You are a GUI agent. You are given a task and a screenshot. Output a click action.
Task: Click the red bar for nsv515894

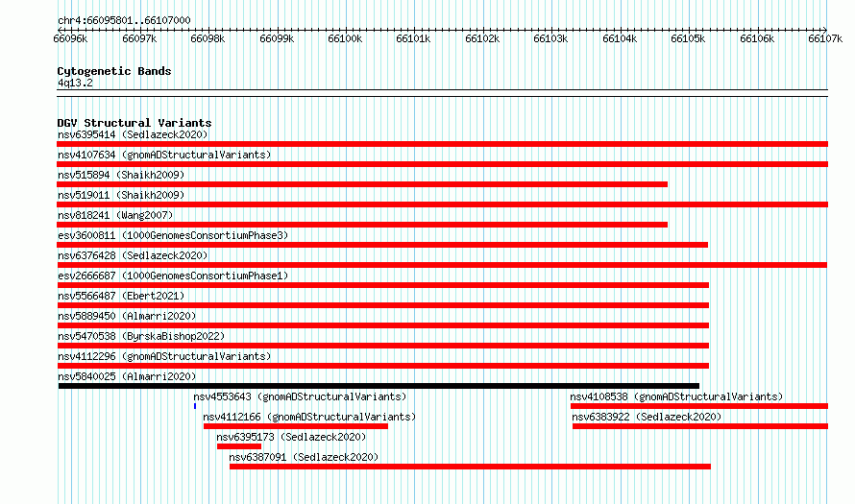[362, 184]
